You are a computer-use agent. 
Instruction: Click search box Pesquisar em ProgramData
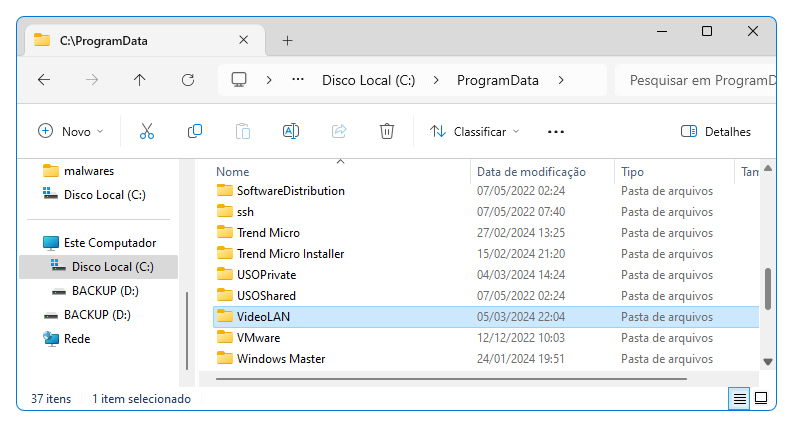696,80
